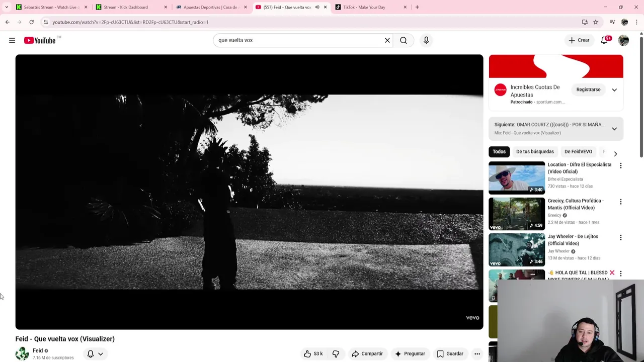Open the notifications bell in header
This screenshot has height=362, width=644.
[x=605, y=40]
